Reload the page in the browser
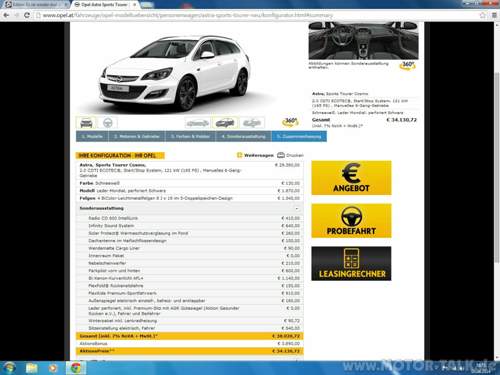Viewport: 500px width, 375px height. click(x=27, y=15)
